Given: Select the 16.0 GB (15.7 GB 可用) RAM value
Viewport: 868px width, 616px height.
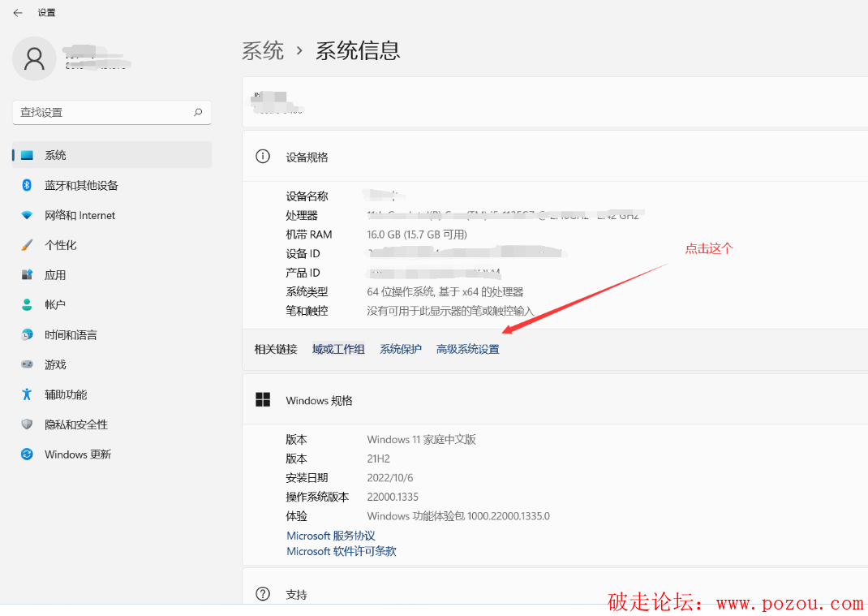Looking at the screenshot, I should pos(417,235).
